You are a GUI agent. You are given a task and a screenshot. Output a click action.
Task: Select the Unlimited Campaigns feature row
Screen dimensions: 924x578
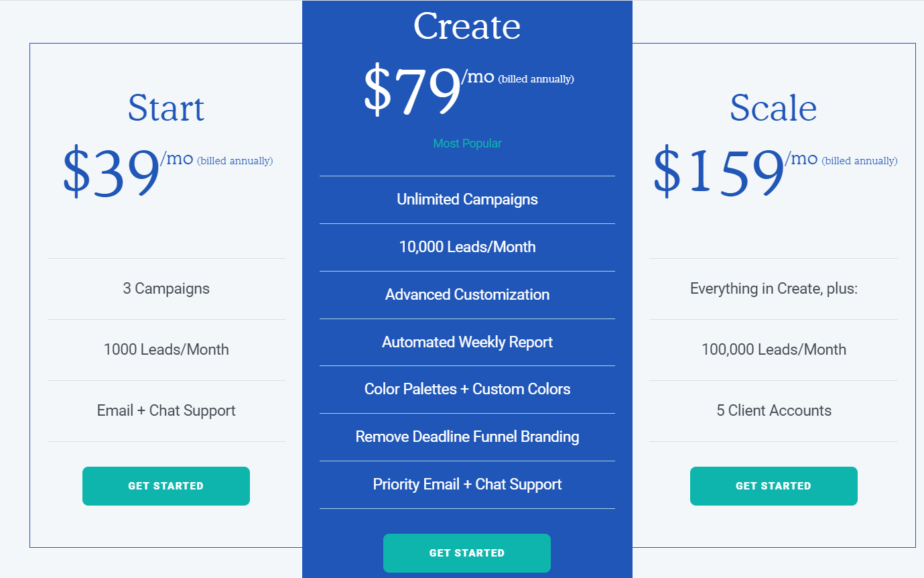[467, 199]
